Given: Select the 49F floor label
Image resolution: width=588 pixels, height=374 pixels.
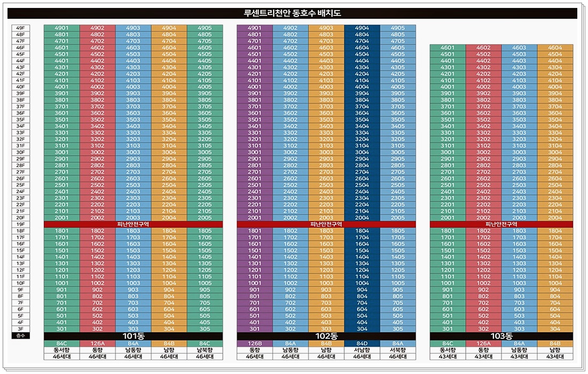Looking at the screenshot, I should coord(21,28).
